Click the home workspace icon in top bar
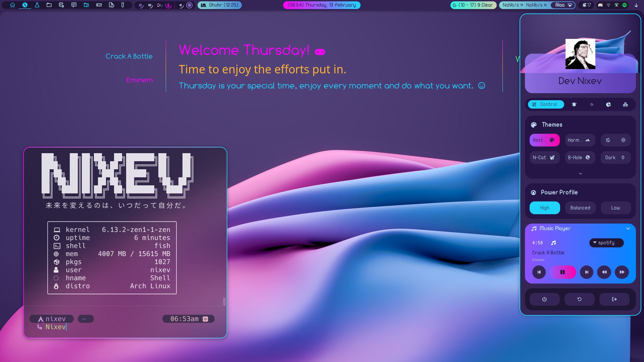 [x=12, y=5]
